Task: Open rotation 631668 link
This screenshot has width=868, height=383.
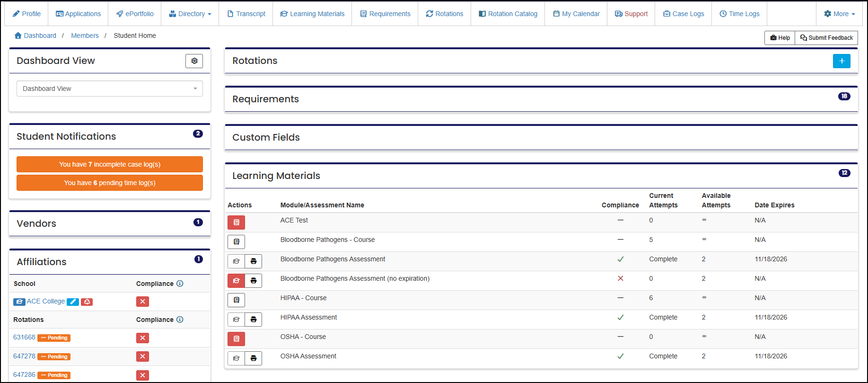Action: pos(24,338)
